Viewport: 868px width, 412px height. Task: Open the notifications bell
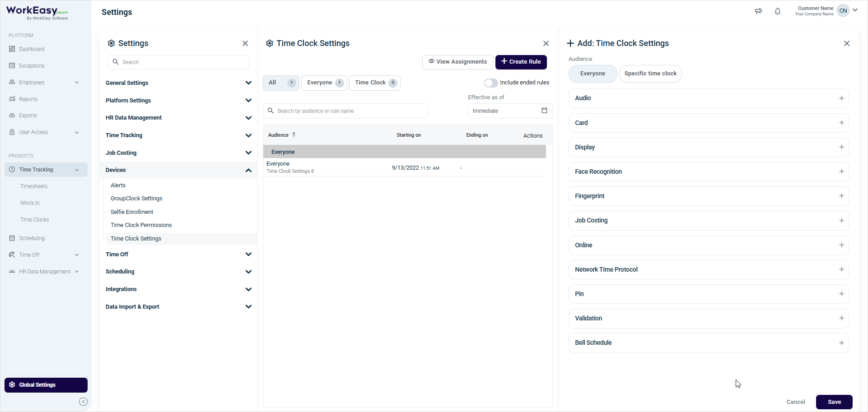(x=777, y=11)
